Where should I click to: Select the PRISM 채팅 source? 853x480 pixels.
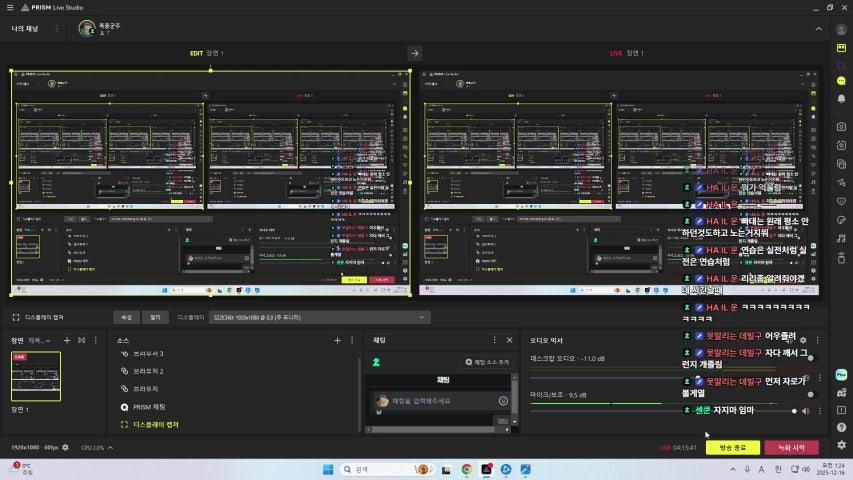pos(148,407)
